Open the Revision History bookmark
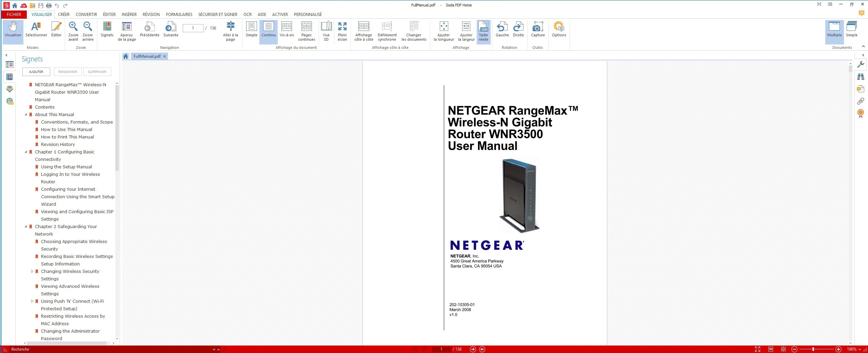The image size is (868, 353). [58, 145]
